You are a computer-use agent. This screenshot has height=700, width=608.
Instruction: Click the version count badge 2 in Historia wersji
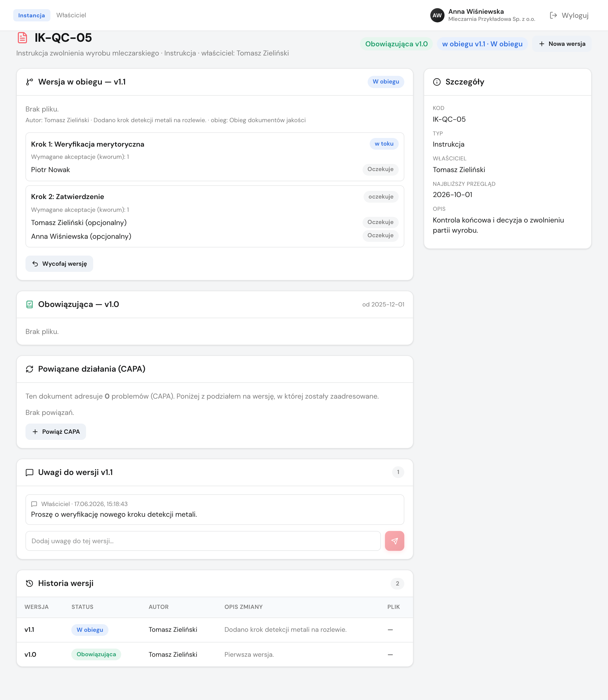tap(397, 583)
